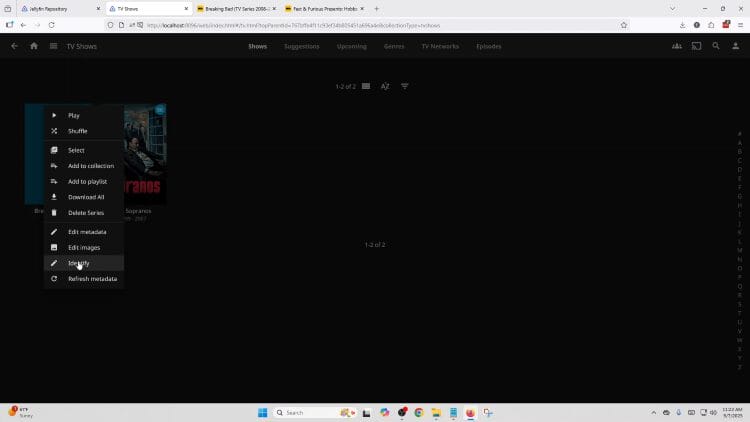Open the view layout options
Screen dimensions: 750x422
coord(366,87)
